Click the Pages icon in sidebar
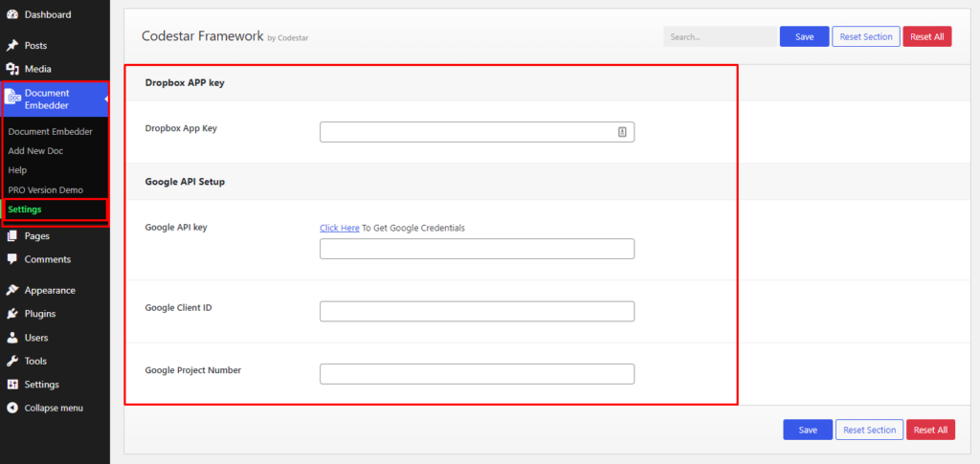Image resolution: width=980 pixels, height=464 pixels. tap(11, 236)
